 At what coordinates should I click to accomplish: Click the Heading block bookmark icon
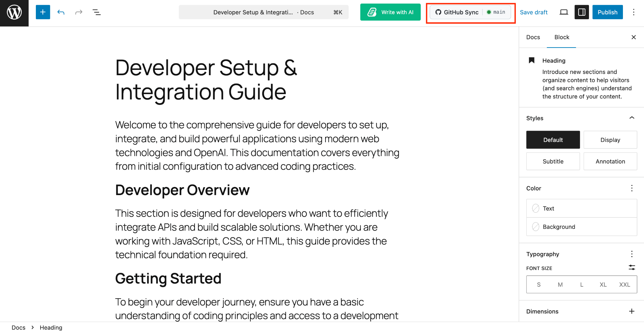pos(532,60)
